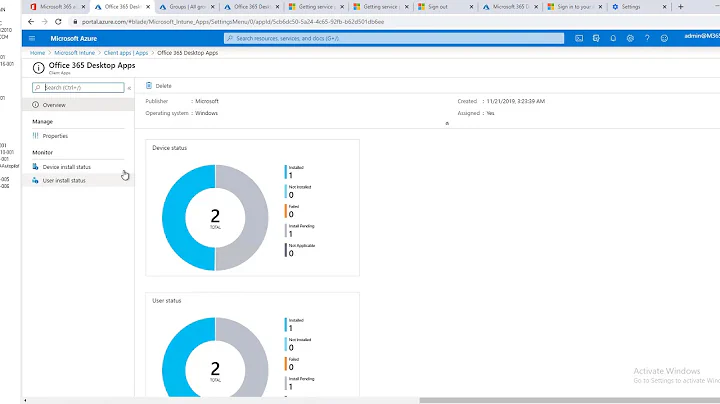Open Device install status menu item
The height and width of the screenshot is (404, 720).
78,167
